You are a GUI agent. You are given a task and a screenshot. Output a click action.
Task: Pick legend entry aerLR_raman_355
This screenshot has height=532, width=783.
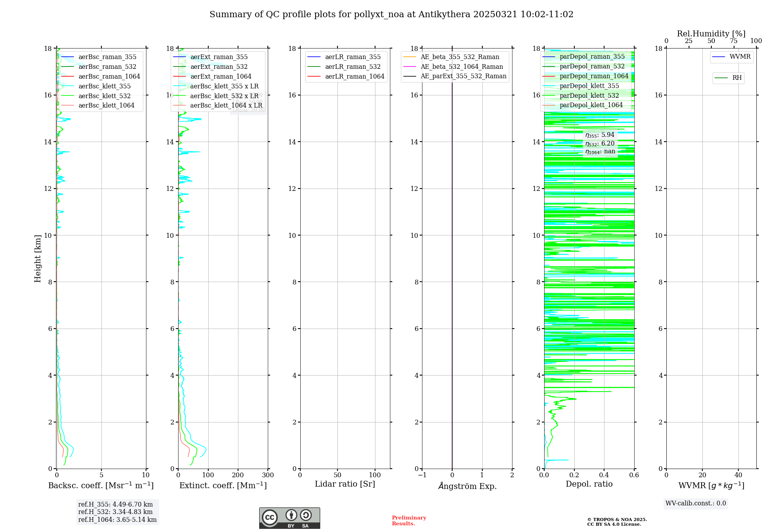pyautogui.click(x=345, y=57)
